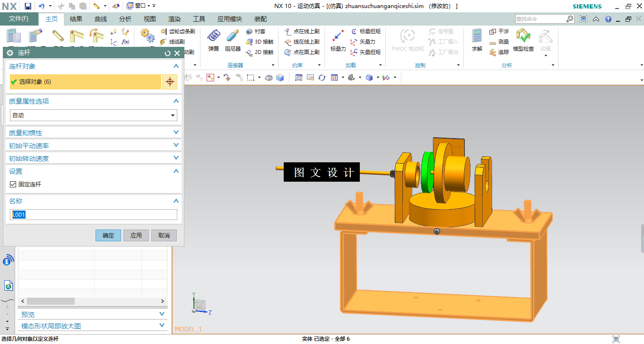Select the 弹簧 spring connector tool
644x344 pixels.
click(x=214, y=40)
